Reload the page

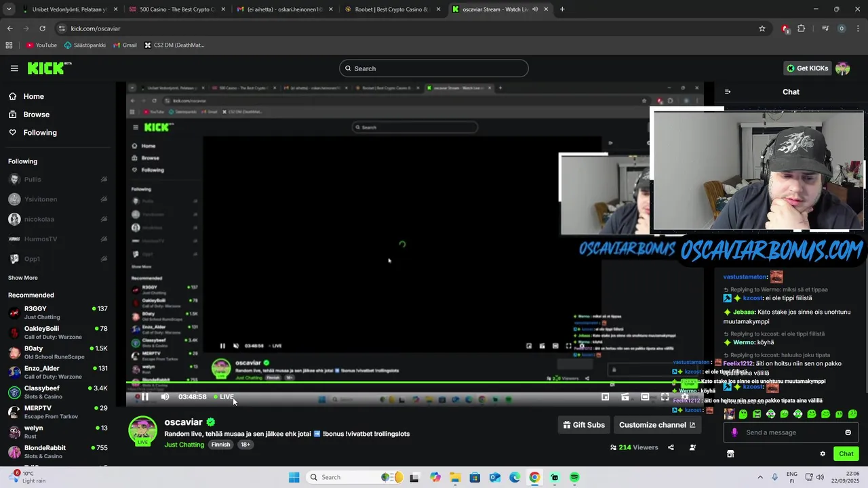(x=42, y=28)
